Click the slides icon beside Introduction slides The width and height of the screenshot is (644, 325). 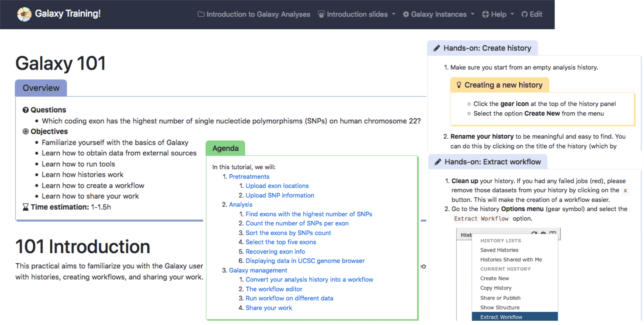(x=321, y=14)
